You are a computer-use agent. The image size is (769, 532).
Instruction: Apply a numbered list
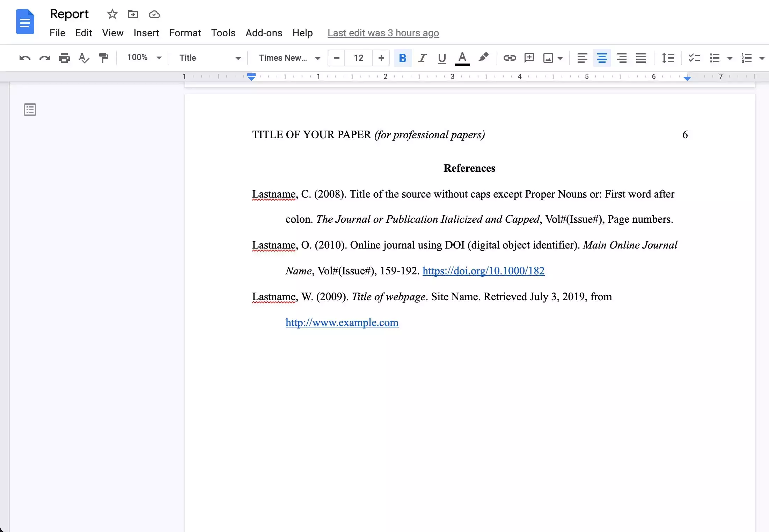coord(747,58)
